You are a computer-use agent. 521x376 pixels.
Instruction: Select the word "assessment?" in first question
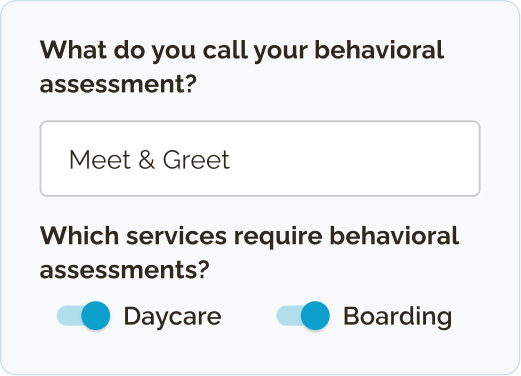[x=118, y=84]
